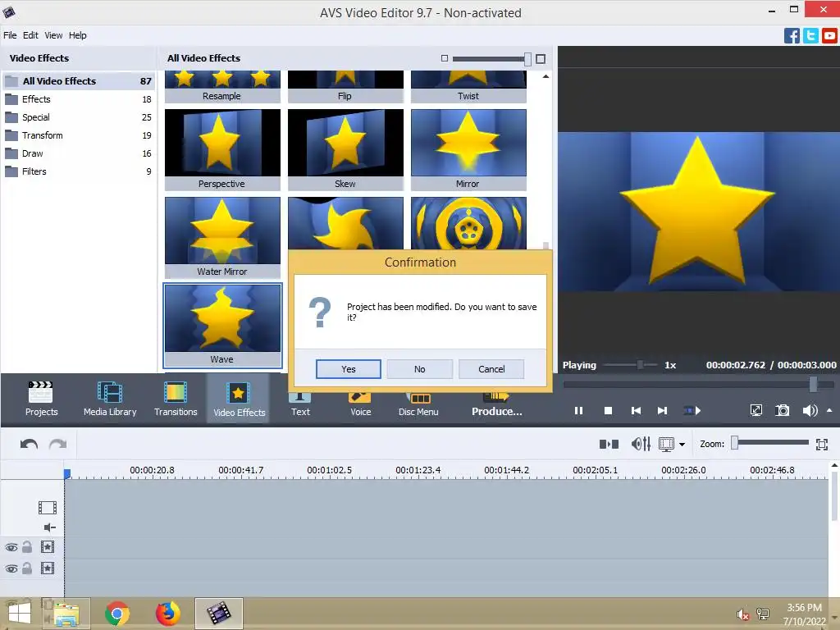Screen dimensions: 840x630
Task: Open the Projects section
Action: pos(41,399)
